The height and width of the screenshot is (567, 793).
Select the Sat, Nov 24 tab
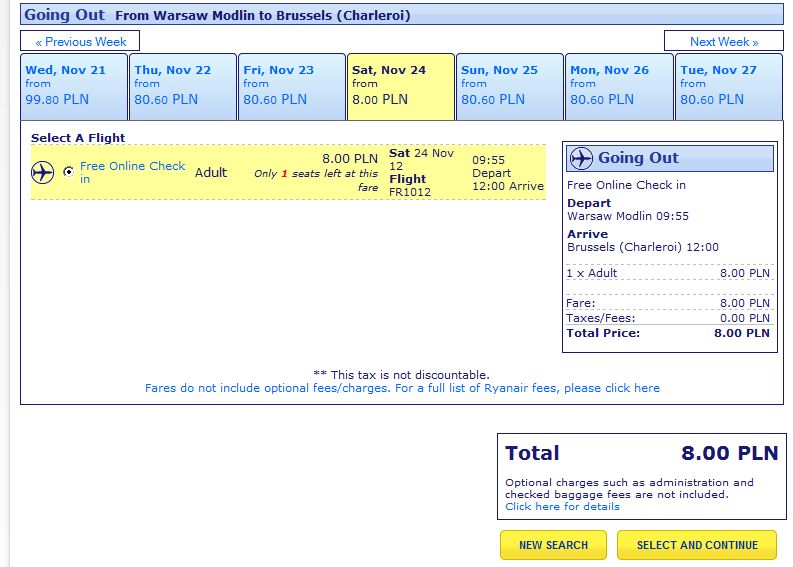pyautogui.click(x=401, y=86)
